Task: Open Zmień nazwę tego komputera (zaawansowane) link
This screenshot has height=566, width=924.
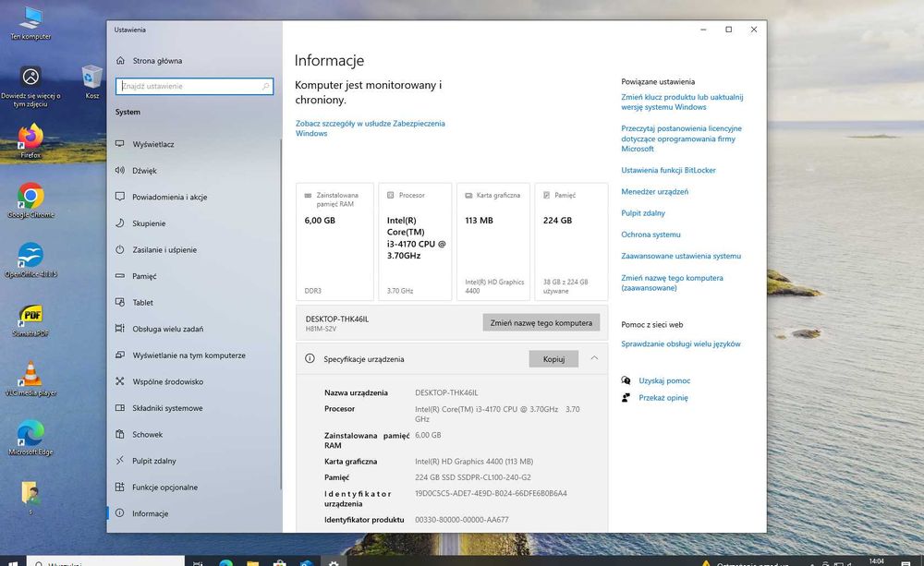Action: (x=672, y=283)
